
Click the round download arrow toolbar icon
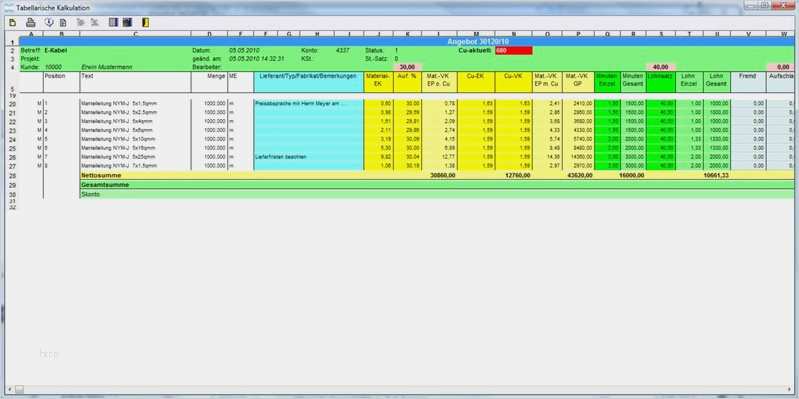(49, 22)
